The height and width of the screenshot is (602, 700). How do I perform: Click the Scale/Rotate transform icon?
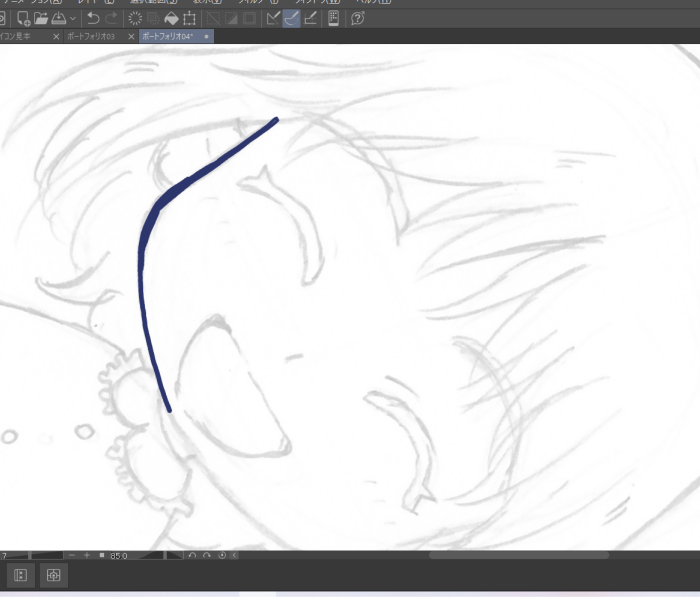[189, 18]
